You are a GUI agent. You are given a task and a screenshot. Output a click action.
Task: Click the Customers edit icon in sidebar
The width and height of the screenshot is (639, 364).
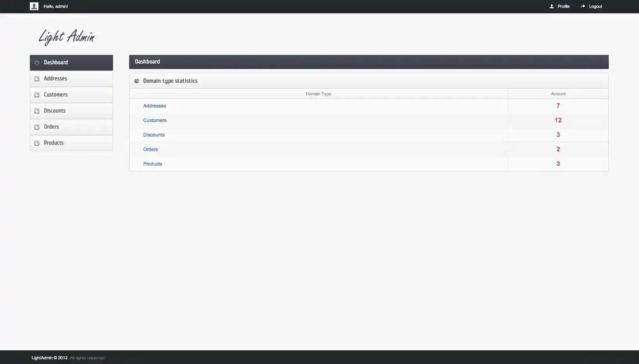[x=37, y=95]
